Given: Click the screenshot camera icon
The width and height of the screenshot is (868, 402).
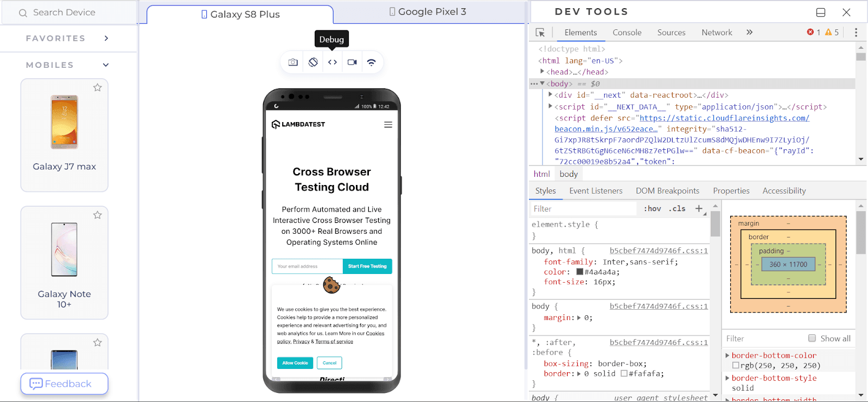Looking at the screenshot, I should [293, 62].
